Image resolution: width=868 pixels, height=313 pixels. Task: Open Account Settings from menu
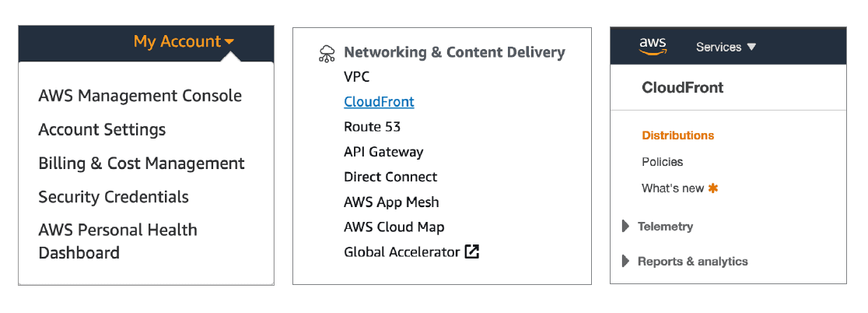[x=102, y=130]
